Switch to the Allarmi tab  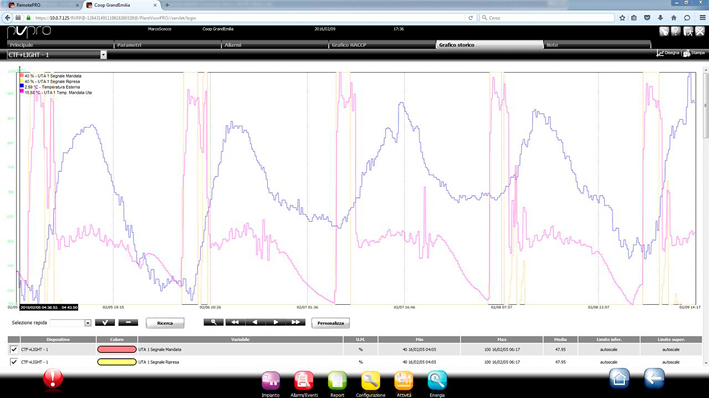tap(275, 45)
